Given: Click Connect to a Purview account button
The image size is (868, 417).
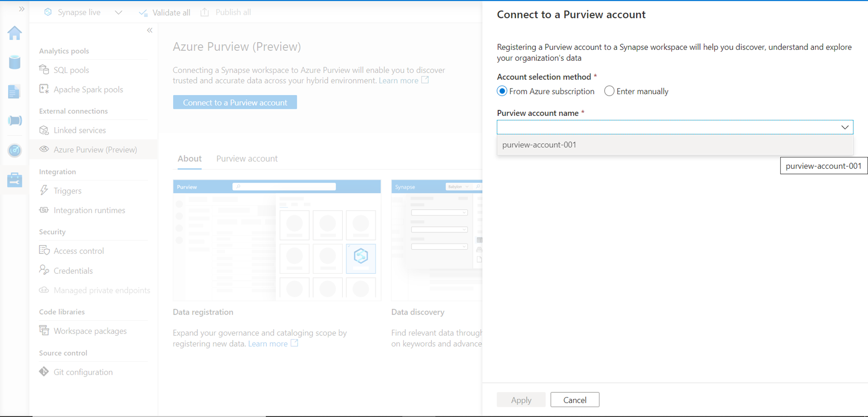Looking at the screenshot, I should [235, 102].
